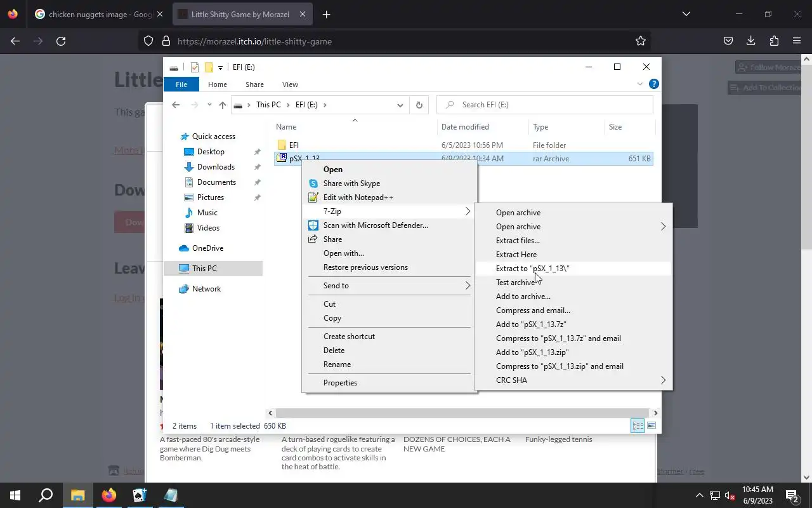This screenshot has width=812, height=508.
Task: Click the Properties quick access toolbar icon
Action: (x=195, y=67)
